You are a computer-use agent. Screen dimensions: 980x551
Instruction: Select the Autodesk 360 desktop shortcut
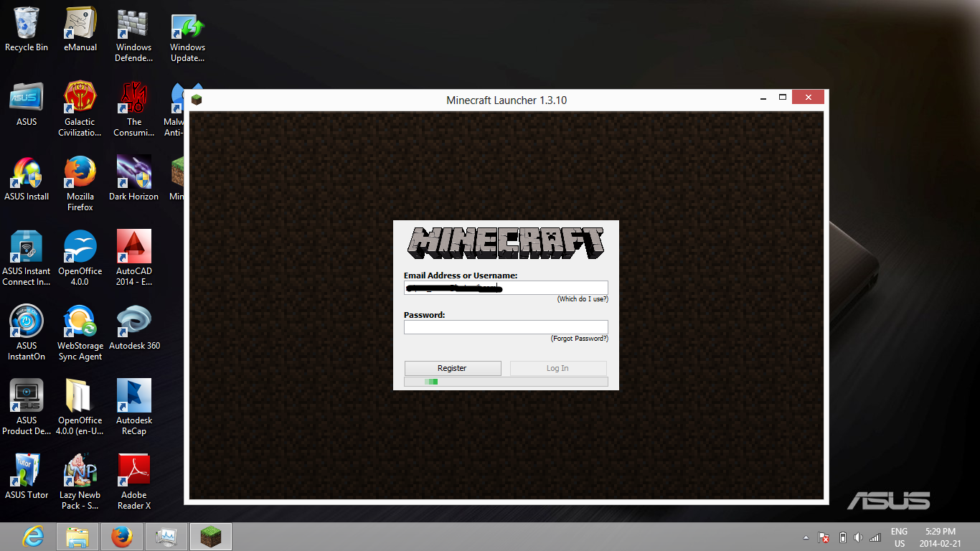point(134,328)
